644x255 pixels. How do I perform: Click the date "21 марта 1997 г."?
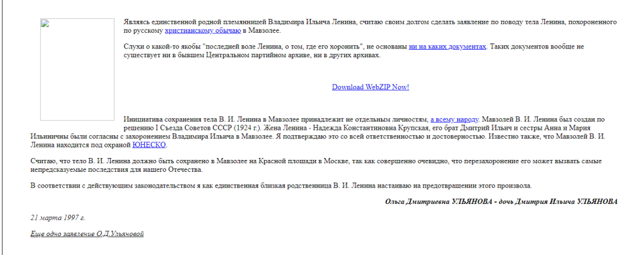(57, 217)
